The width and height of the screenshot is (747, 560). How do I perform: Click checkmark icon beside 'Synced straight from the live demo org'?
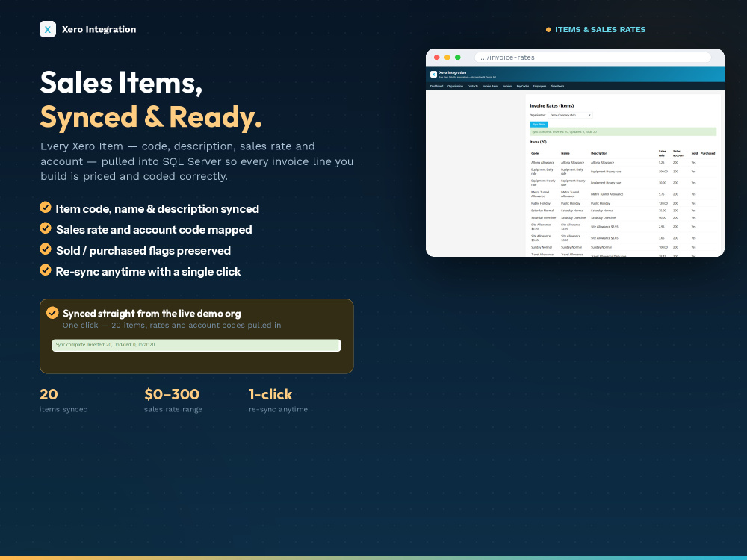[x=52, y=313]
